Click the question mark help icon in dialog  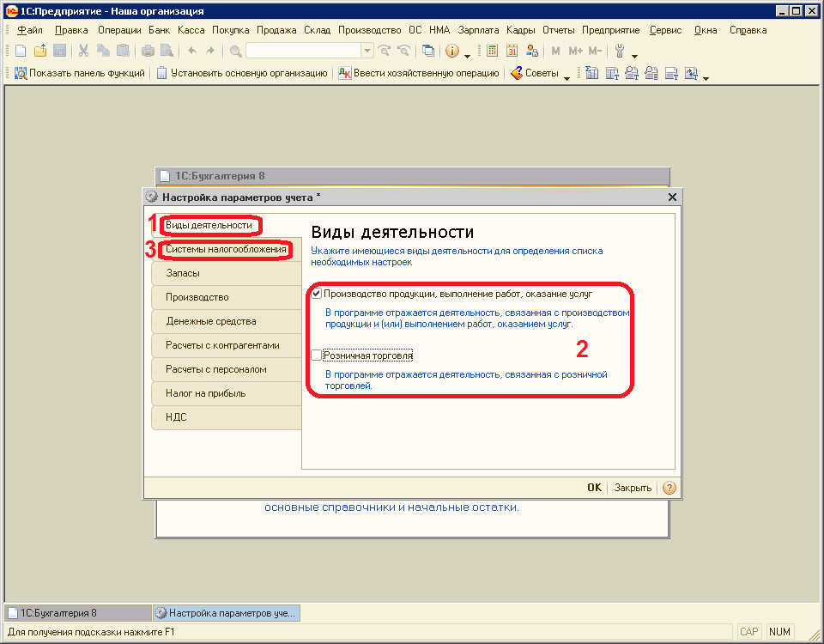click(x=669, y=488)
